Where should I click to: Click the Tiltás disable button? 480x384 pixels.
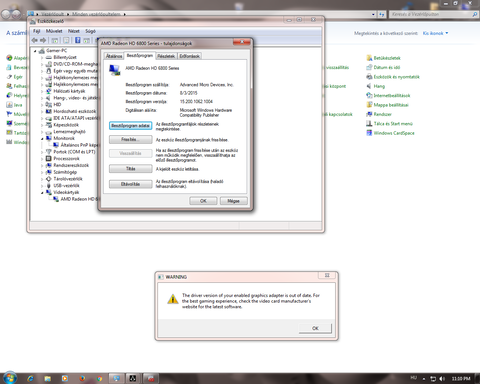130,169
